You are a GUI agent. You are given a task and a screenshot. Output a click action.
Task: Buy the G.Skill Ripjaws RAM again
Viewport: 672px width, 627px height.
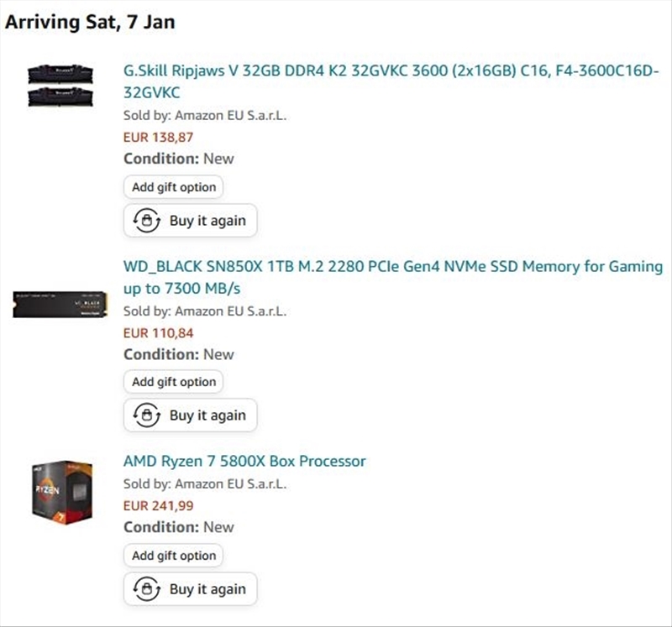(207, 221)
